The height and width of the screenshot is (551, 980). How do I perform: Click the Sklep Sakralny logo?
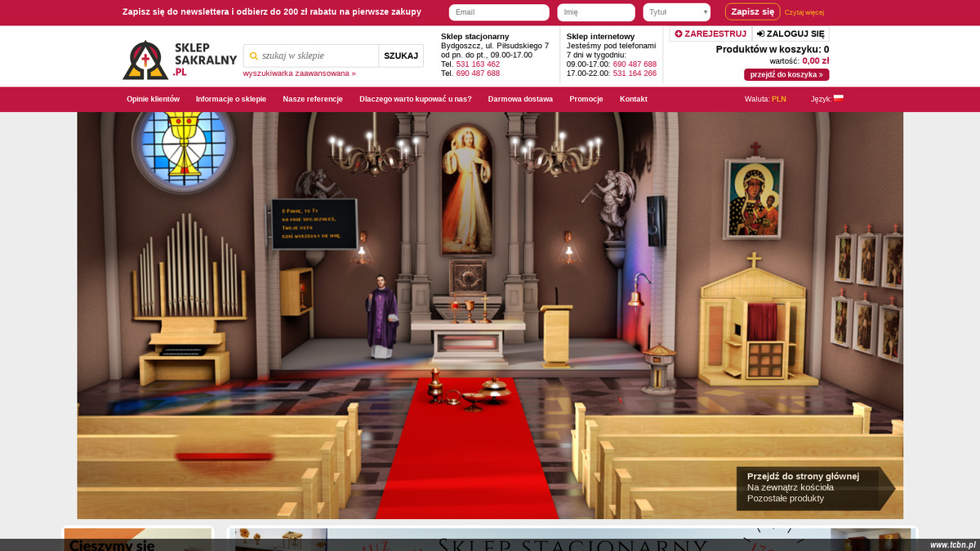pos(180,60)
